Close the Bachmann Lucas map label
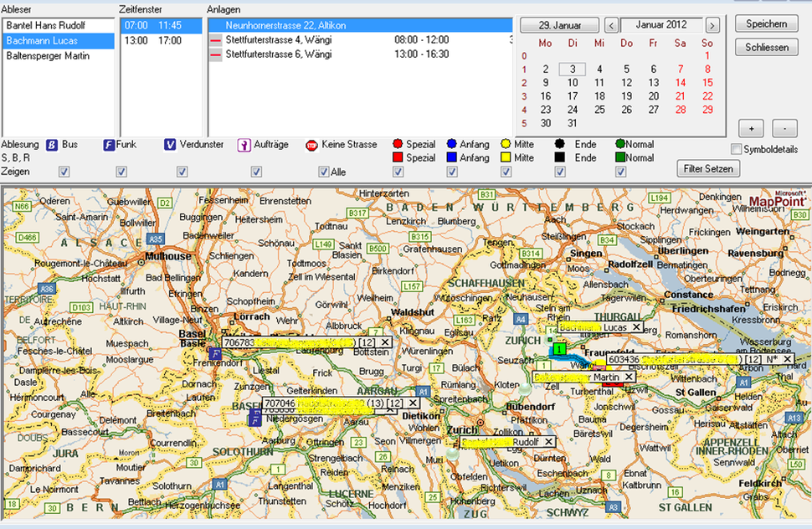This screenshot has height=529, width=812. click(x=636, y=327)
